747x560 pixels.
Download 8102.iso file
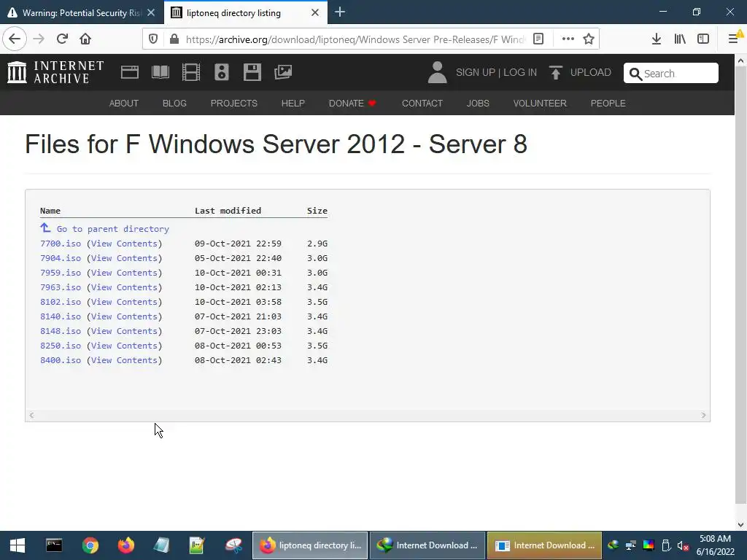[61, 302]
